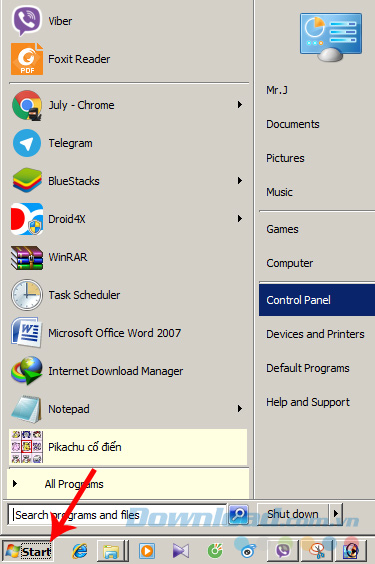Expand the Notepad recent files arrow
Screen dimensions: 375x564
tap(239, 409)
